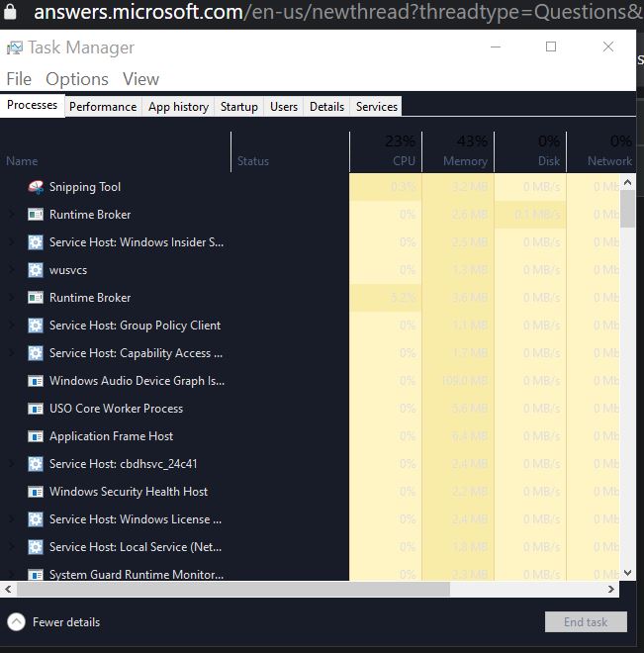Expand the Service Host: Local Service row
644x653 pixels.
coord(12,547)
